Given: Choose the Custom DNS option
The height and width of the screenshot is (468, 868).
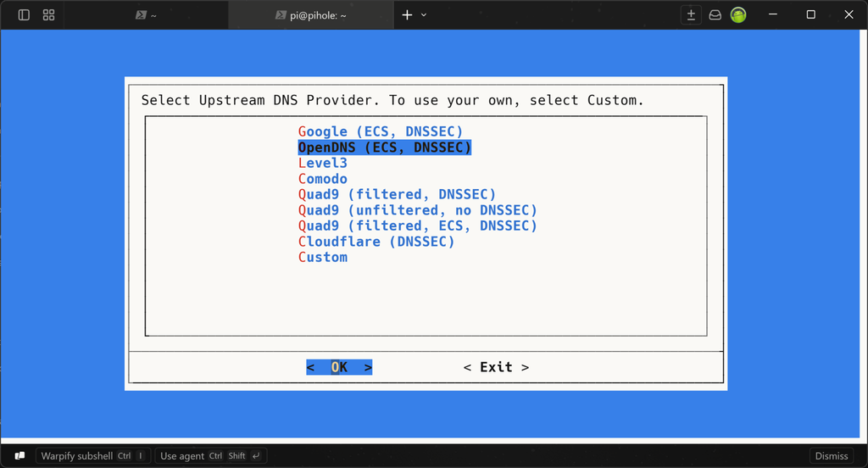Looking at the screenshot, I should coord(323,257).
